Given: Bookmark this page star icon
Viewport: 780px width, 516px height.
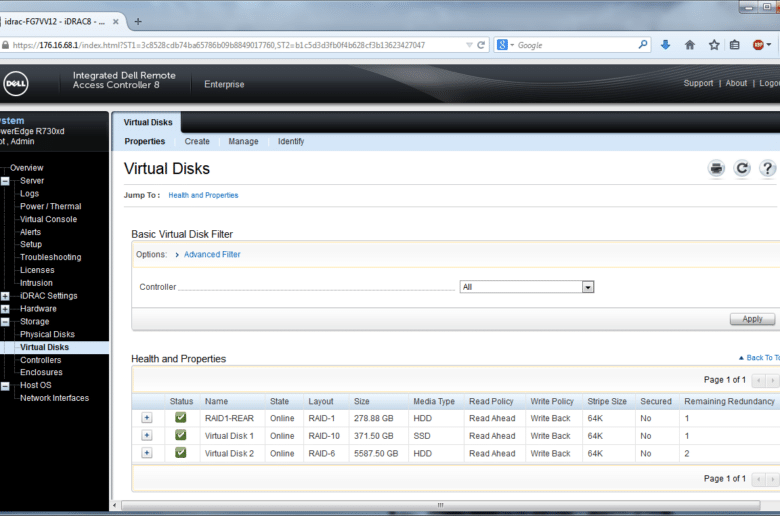Looking at the screenshot, I should [714, 45].
